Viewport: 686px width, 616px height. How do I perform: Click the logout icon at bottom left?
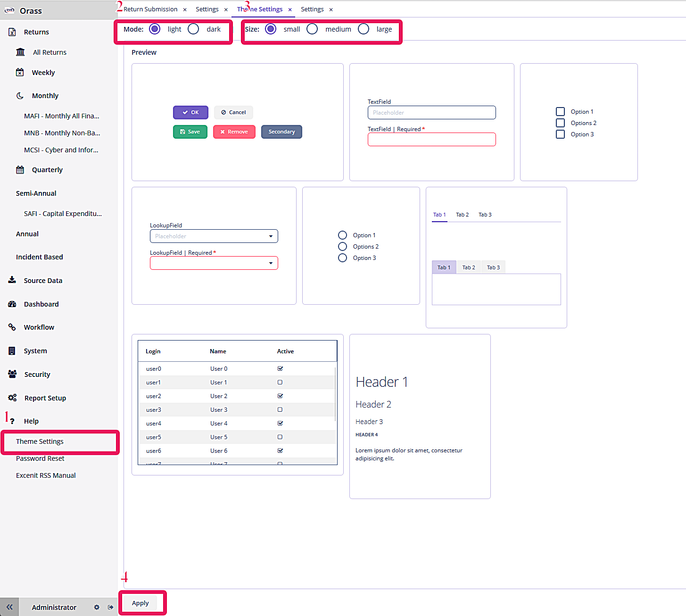pyautogui.click(x=110, y=607)
